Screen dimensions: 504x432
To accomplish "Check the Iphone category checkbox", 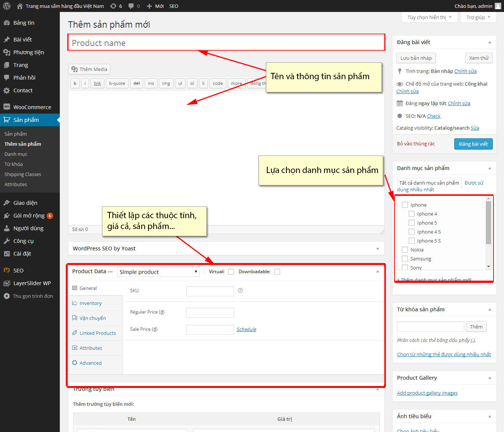I will pyautogui.click(x=405, y=205).
